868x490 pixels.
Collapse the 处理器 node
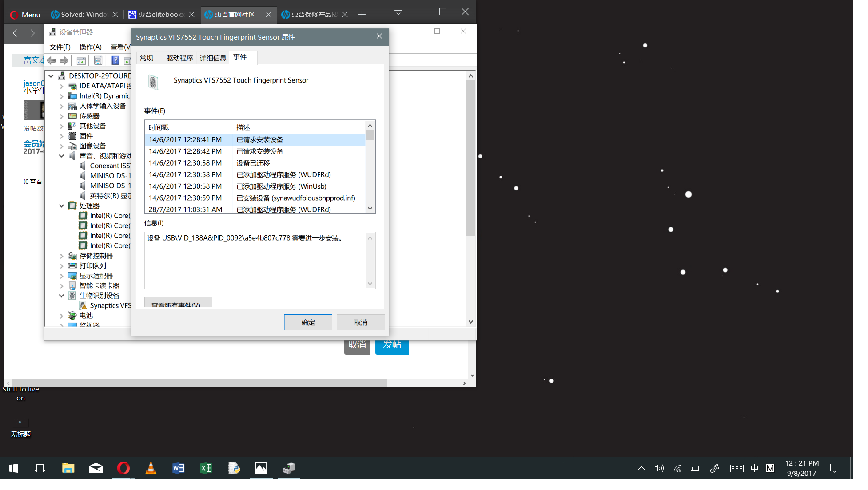tap(61, 206)
